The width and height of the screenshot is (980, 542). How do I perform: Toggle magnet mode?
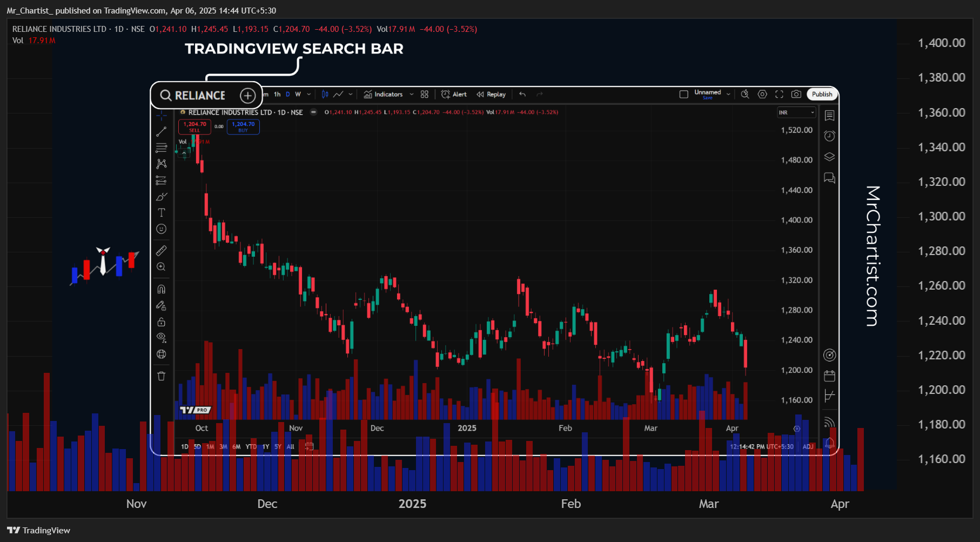[x=161, y=289]
